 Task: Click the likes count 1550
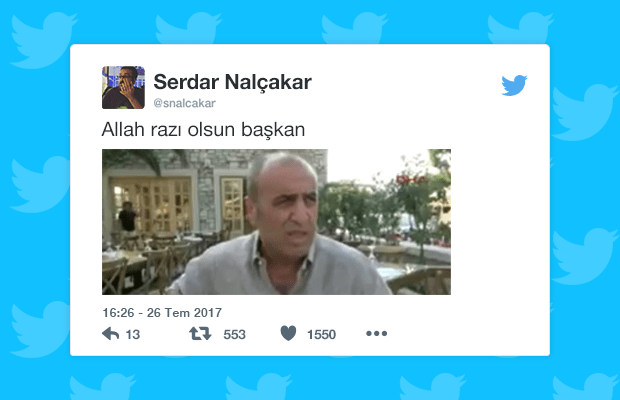[321, 335]
